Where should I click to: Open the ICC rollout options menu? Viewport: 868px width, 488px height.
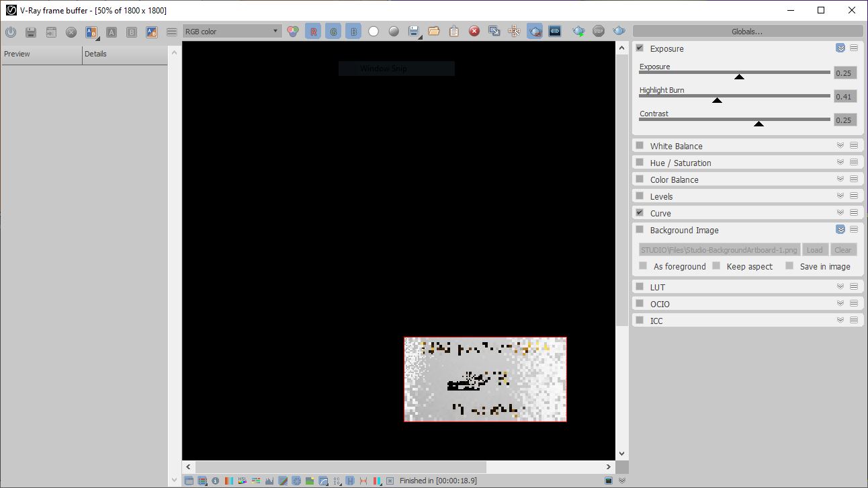pyautogui.click(x=854, y=321)
